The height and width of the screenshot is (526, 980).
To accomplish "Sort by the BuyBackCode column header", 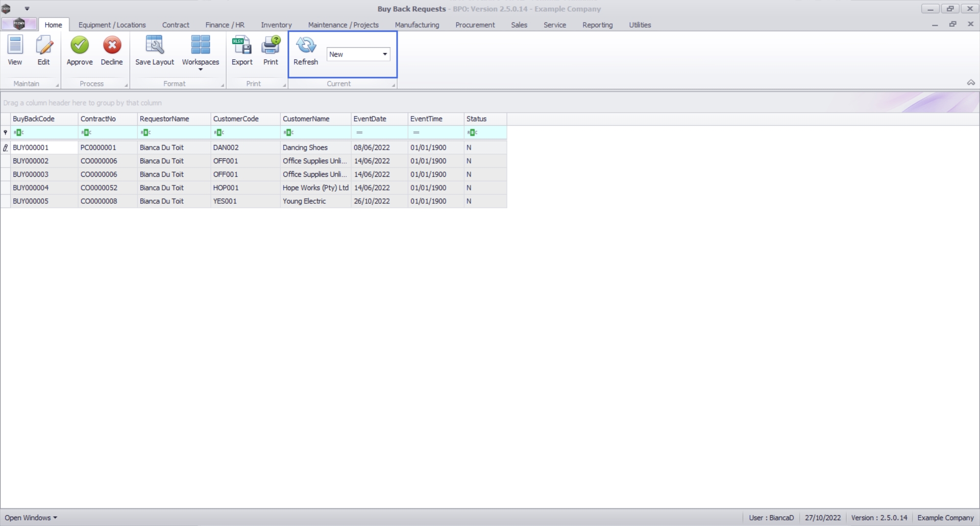I will [x=44, y=118].
